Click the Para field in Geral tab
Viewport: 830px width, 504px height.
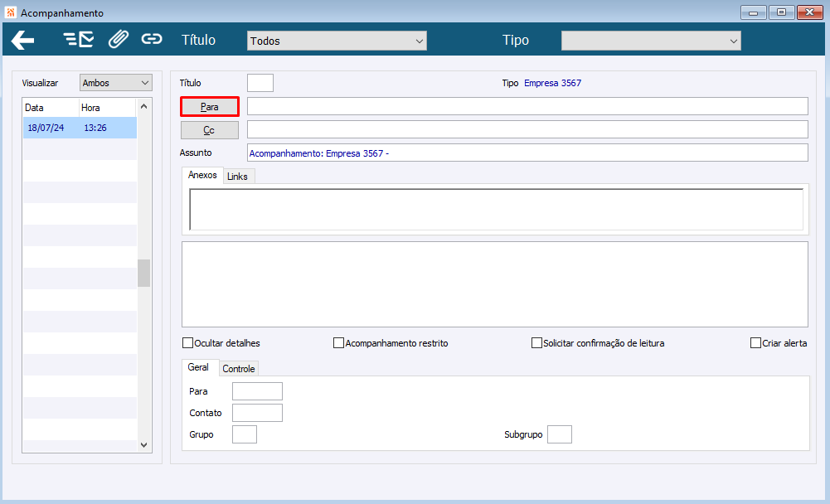[257, 391]
